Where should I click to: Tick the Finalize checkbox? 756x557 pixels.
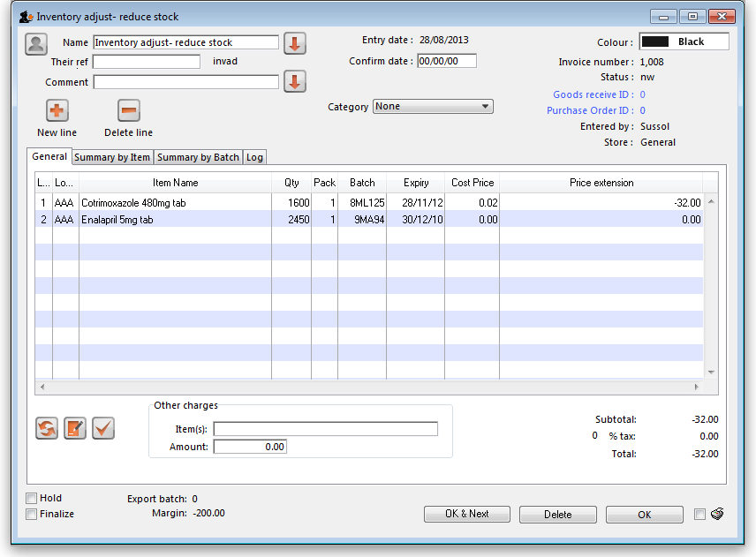point(32,514)
